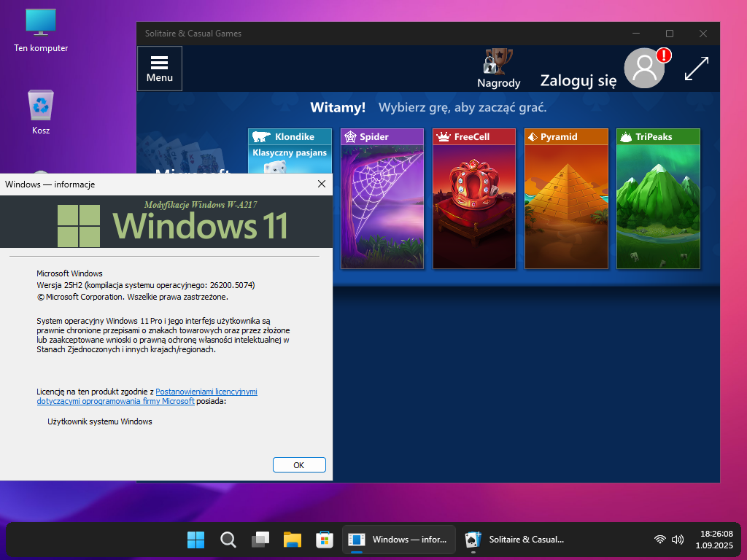Screen dimensions: 747x560
Task: Start the TriPeaks game tile
Action: (658, 198)
